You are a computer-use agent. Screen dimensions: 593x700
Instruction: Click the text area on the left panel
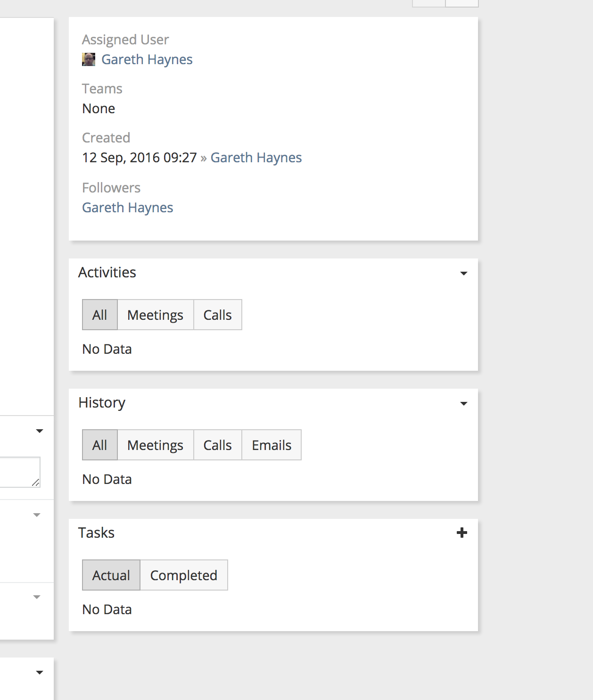tap(19, 472)
